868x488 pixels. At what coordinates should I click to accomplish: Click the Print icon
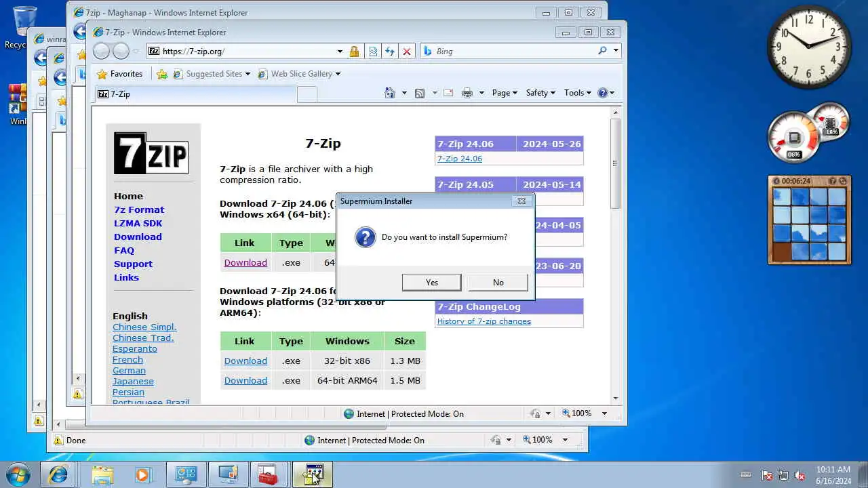tap(467, 93)
